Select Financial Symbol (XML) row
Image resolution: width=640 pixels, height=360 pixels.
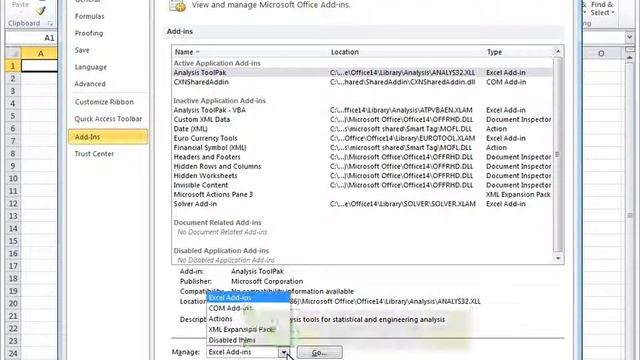coord(362,148)
